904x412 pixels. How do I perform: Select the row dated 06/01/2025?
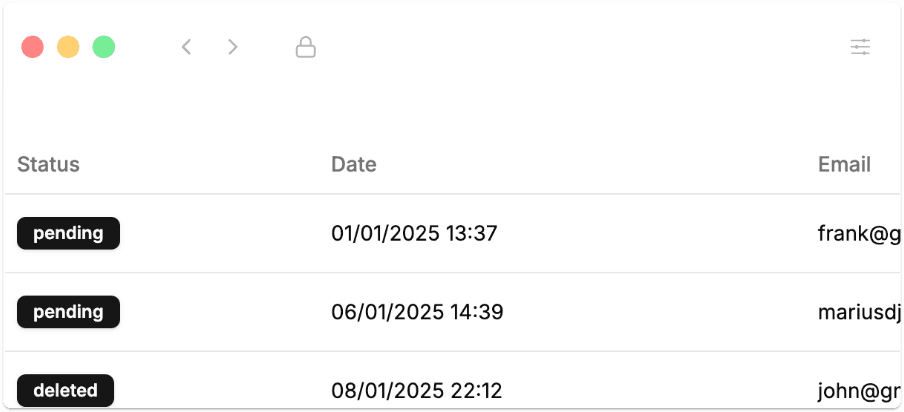tap(453, 312)
